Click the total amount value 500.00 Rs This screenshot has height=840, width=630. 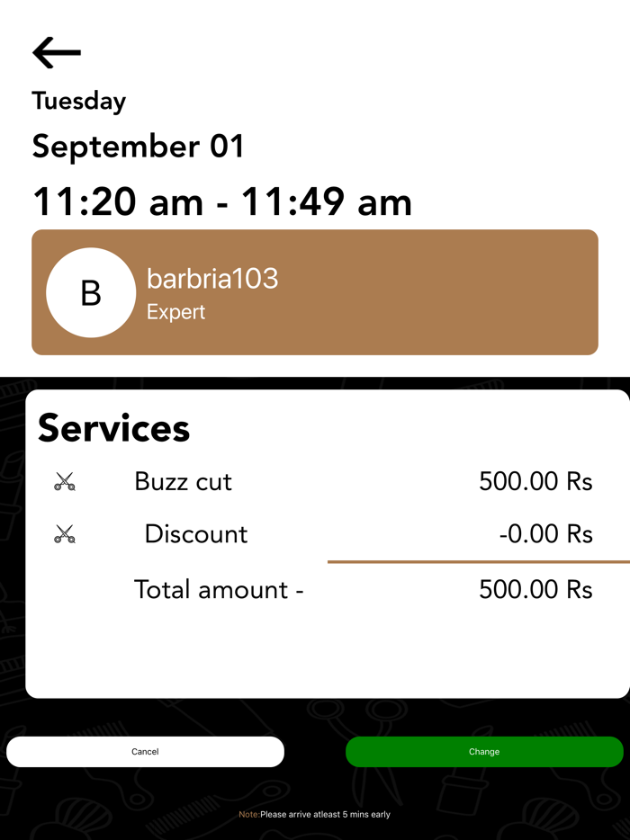[535, 589]
